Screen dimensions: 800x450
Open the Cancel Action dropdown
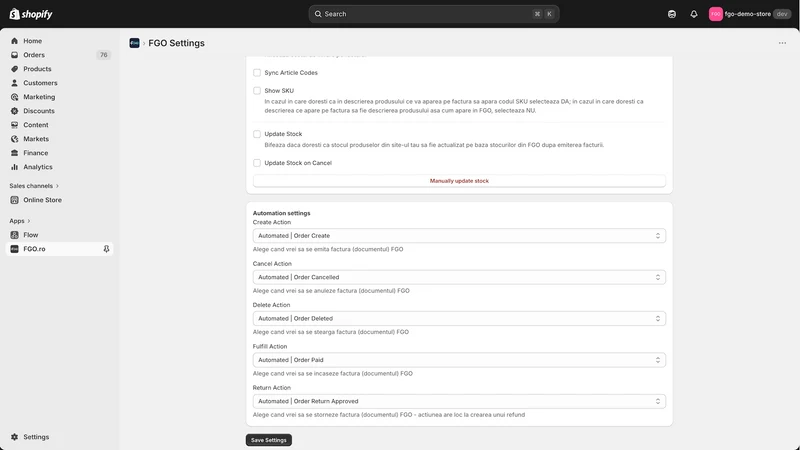(x=459, y=277)
